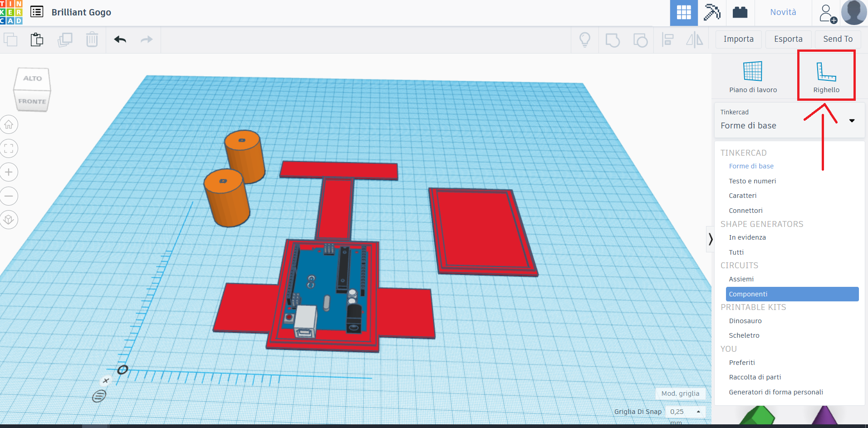Select Testo e numeri category
Viewport: 868px width, 428px height.
752,181
